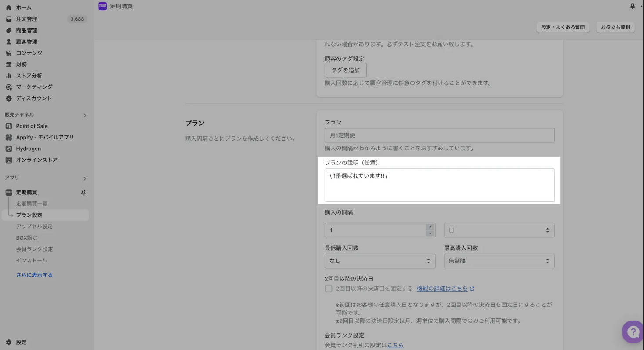Select アップセル設定 in the sidebar
644x350 pixels.
pyautogui.click(x=34, y=226)
